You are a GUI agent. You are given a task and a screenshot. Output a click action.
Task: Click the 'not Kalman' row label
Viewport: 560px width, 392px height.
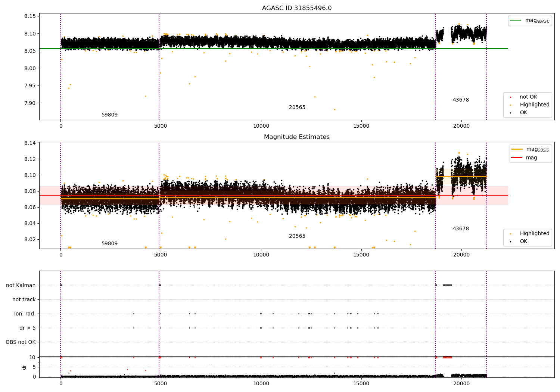click(x=21, y=286)
